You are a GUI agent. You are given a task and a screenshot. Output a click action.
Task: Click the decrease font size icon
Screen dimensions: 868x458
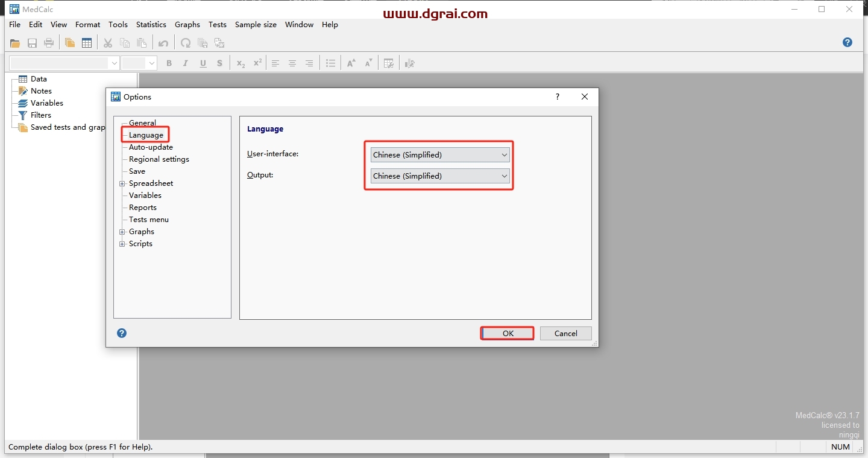pyautogui.click(x=368, y=63)
